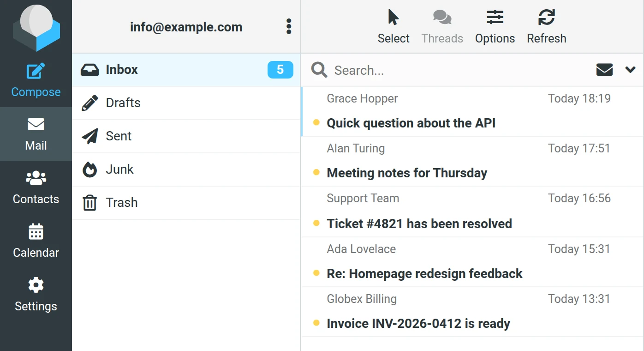Screen dimensions: 644x351
Task: Click the info@example.com account name
Action: click(186, 27)
